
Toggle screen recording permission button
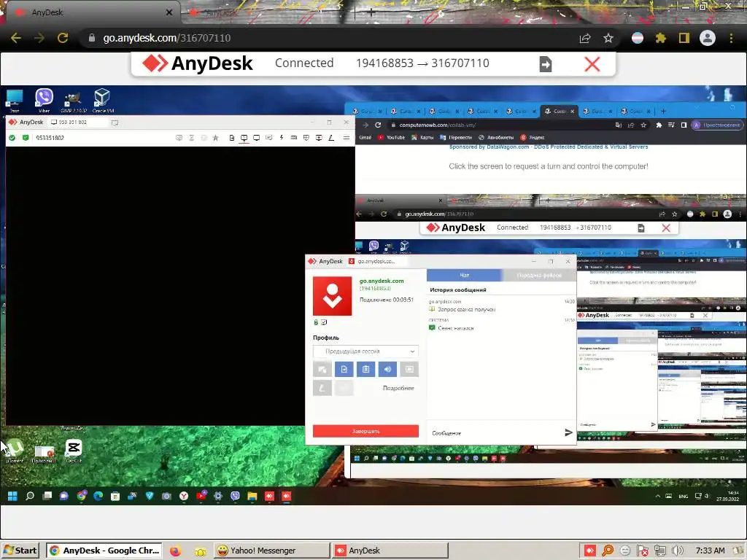[x=409, y=369]
